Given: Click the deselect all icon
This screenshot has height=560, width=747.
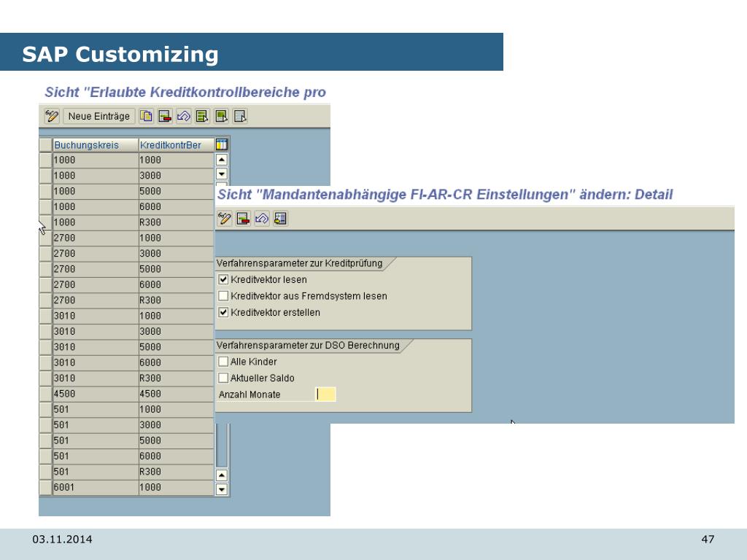Looking at the screenshot, I should tap(239, 116).
